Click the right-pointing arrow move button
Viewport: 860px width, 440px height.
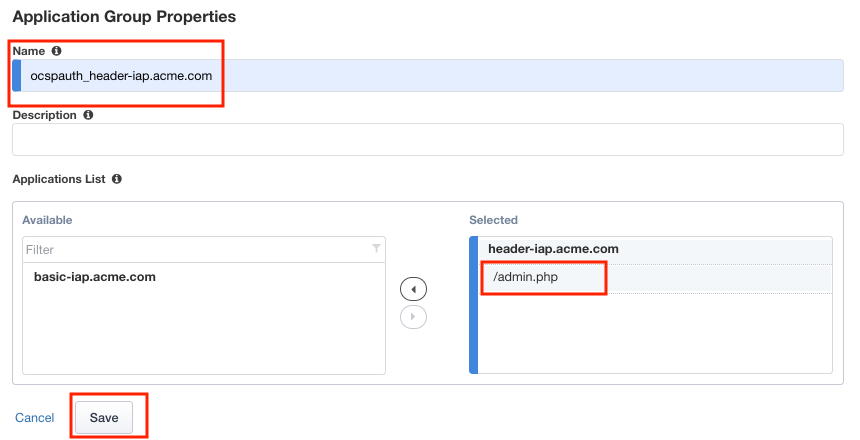(414, 316)
